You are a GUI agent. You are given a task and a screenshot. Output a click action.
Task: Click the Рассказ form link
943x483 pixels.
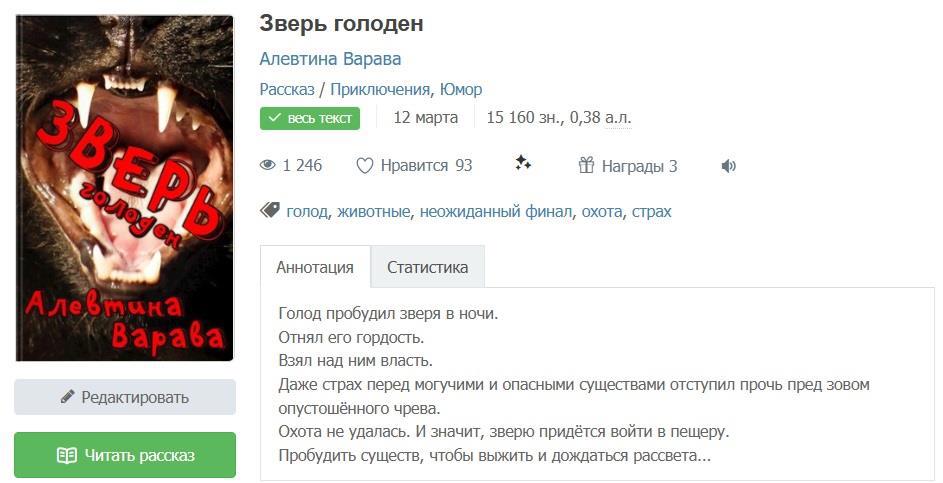287,89
